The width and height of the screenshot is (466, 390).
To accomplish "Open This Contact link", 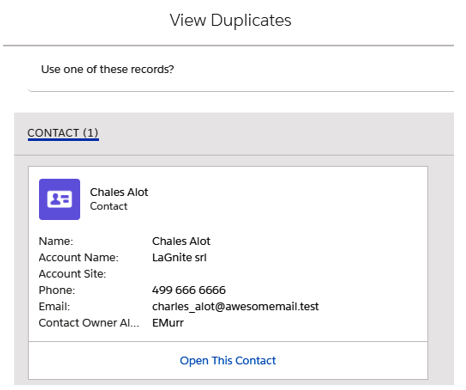I will pyautogui.click(x=228, y=360).
